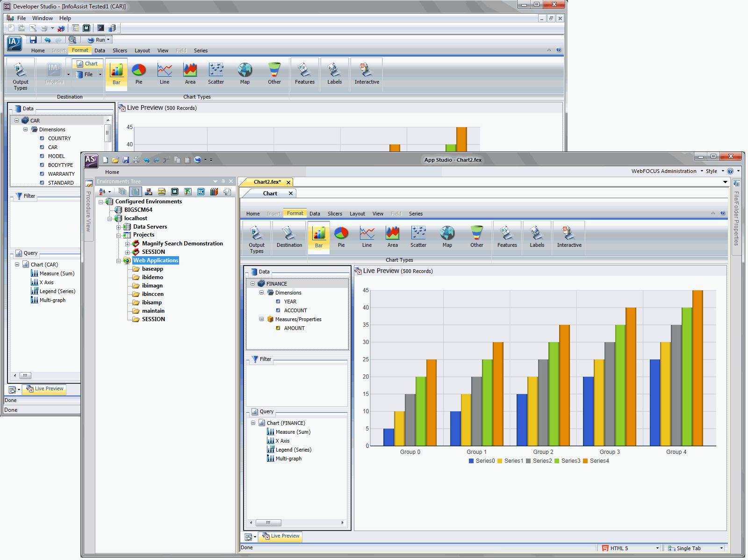Select the ibisamp folder under Web Applications
This screenshot has width=748, height=560.
point(152,302)
